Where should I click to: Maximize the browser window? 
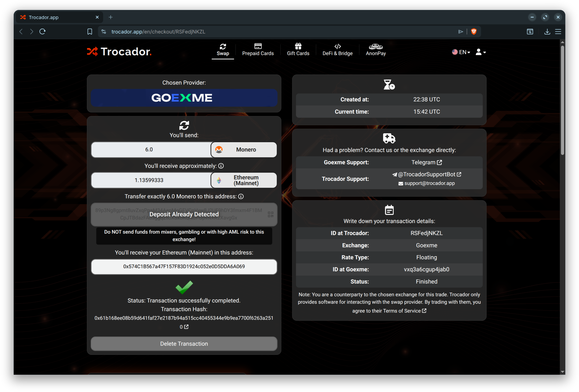[545, 17]
